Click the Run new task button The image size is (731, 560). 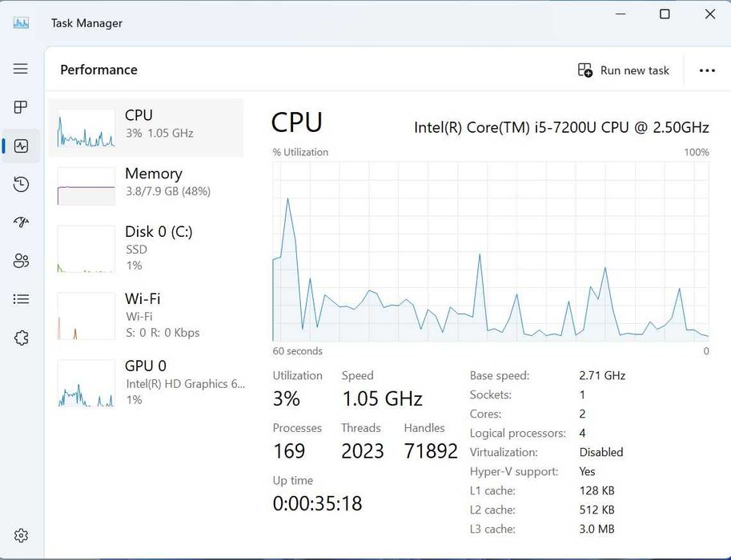(x=623, y=70)
